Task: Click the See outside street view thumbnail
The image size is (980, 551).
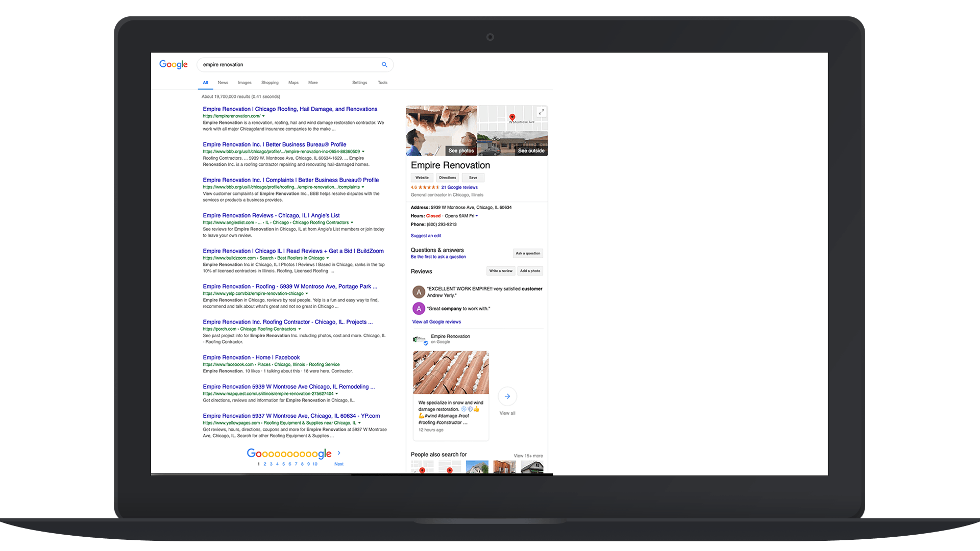Action: (x=512, y=143)
